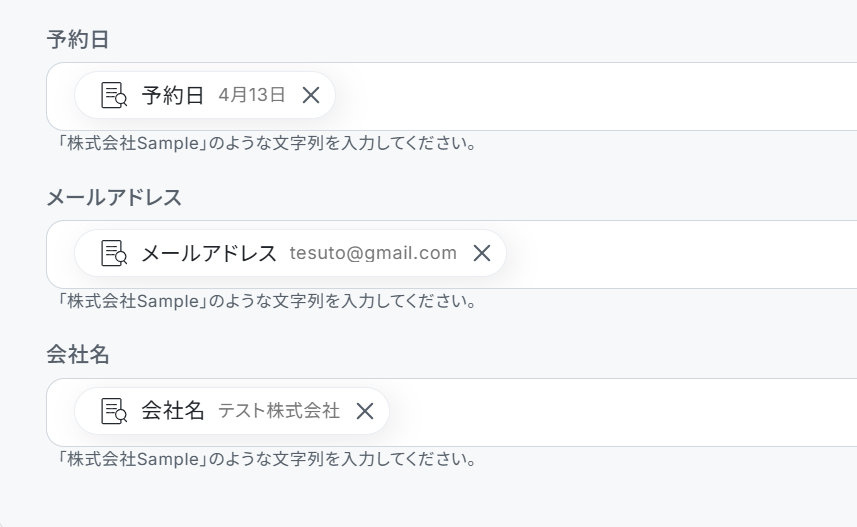Screen dimensions: 857x527
Task: Focus the メールアドレス input field empty area
Action: [680, 254]
